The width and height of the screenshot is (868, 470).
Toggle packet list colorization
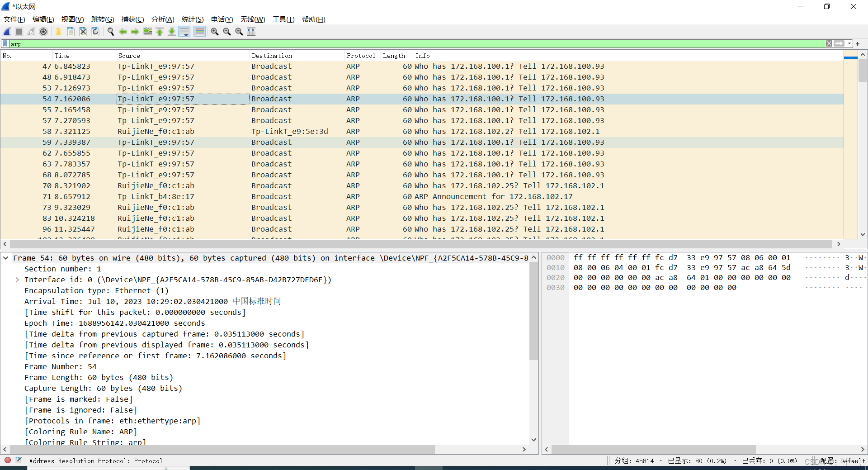tap(199, 32)
